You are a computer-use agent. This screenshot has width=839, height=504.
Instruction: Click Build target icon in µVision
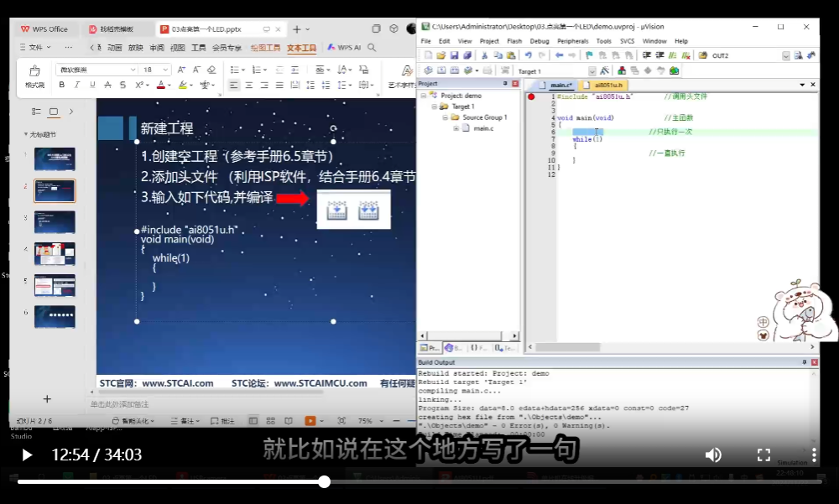(441, 70)
